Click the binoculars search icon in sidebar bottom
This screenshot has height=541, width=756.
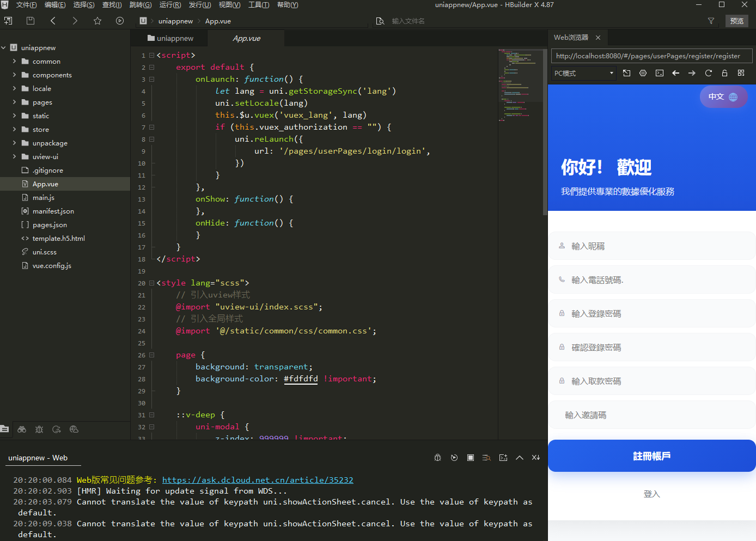pyautogui.click(x=22, y=429)
